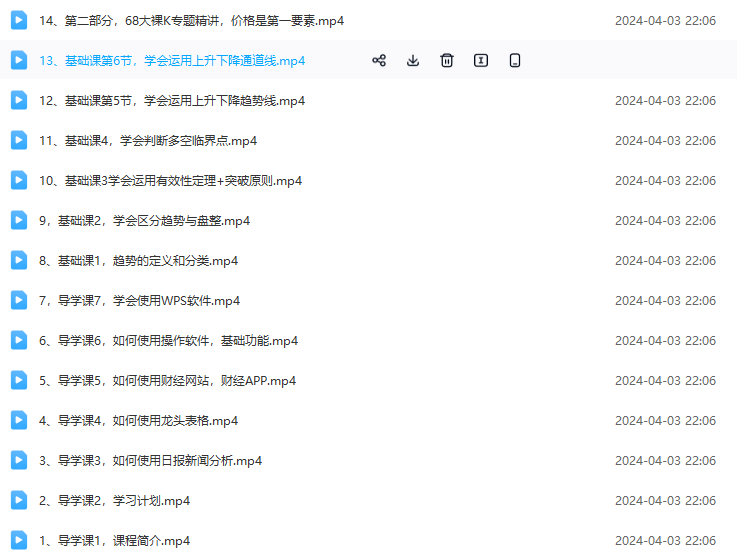This screenshot has height=554, width=737.
Task: Click the video icon beside 12、基础课第5节 file
Action: tap(19, 100)
